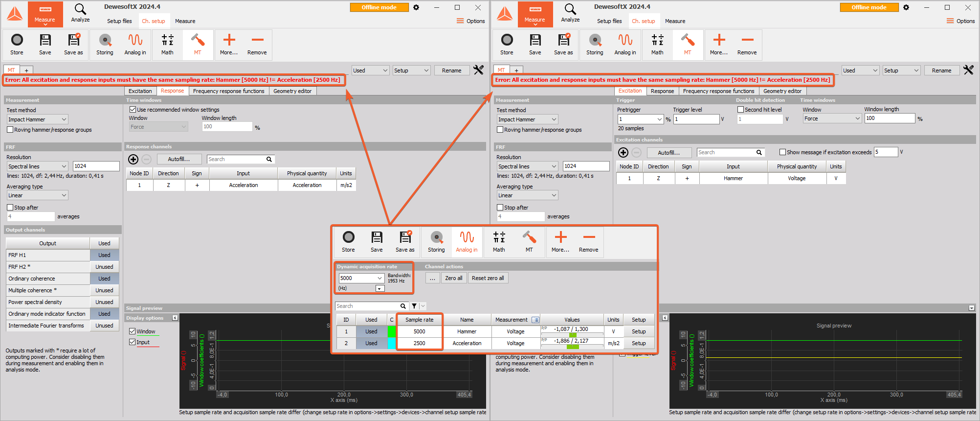Click Setup button for Acceleration channel

point(639,343)
